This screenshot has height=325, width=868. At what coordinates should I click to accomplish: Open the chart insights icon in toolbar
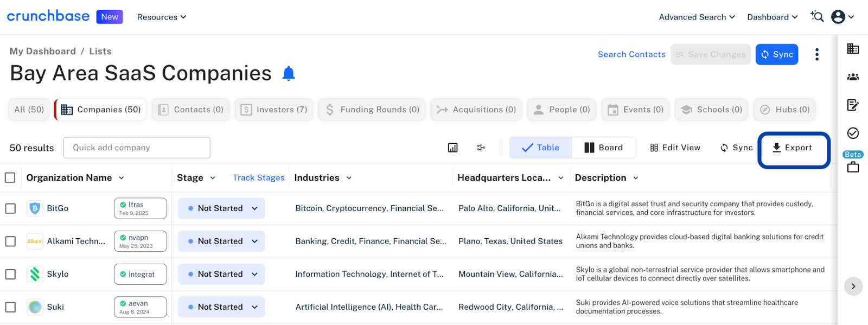coord(453,148)
